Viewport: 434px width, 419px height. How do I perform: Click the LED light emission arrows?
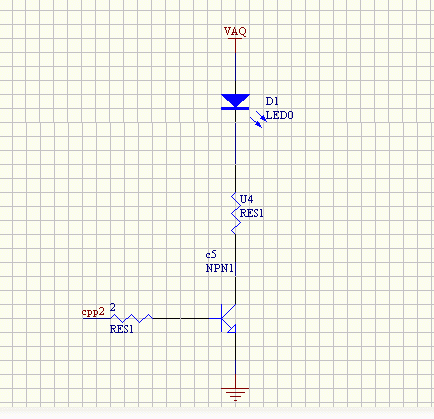(x=258, y=119)
